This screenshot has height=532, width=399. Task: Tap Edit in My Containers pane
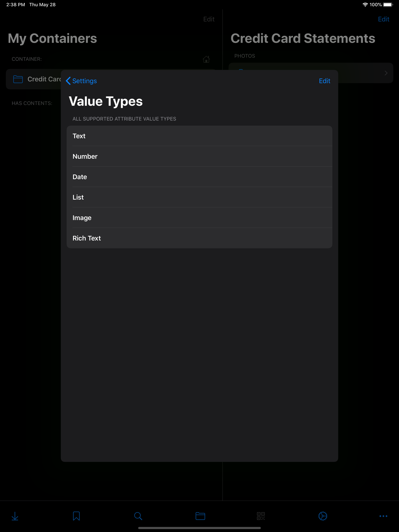coord(209,19)
